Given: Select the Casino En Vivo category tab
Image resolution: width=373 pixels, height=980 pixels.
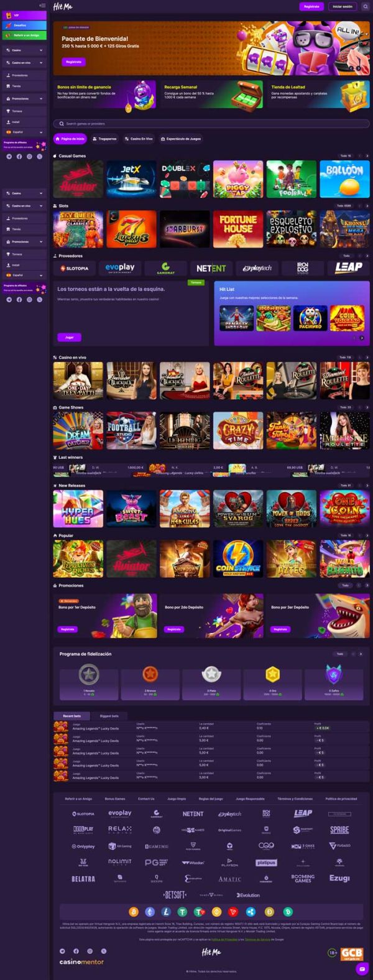Looking at the screenshot, I should [x=139, y=139].
